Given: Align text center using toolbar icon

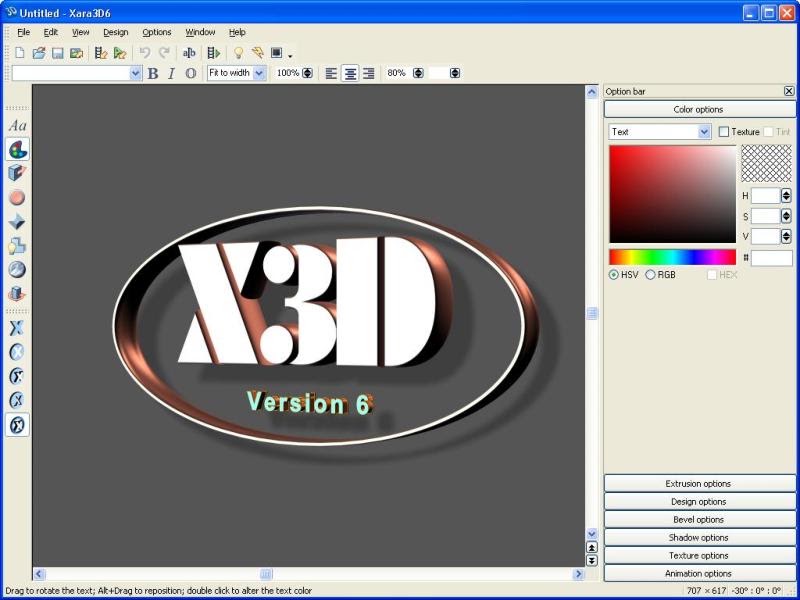Looking at the screenshot, I should click(350, 73).
